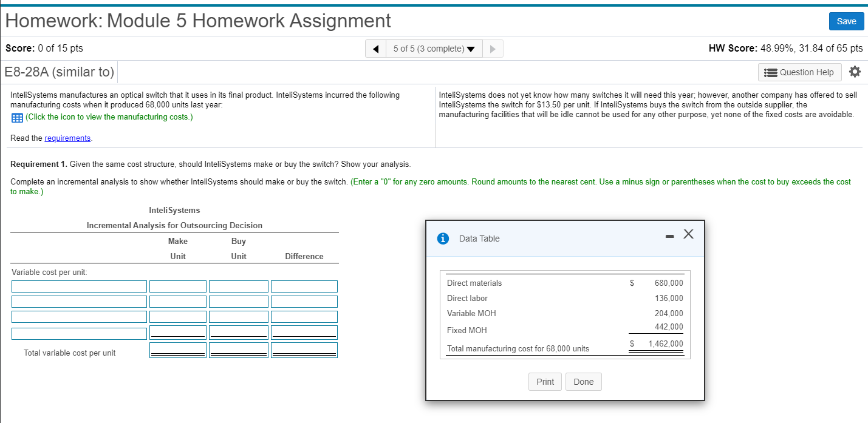
Task: Click the Total variable cost per unit label
Action: [x=69, y=353]
